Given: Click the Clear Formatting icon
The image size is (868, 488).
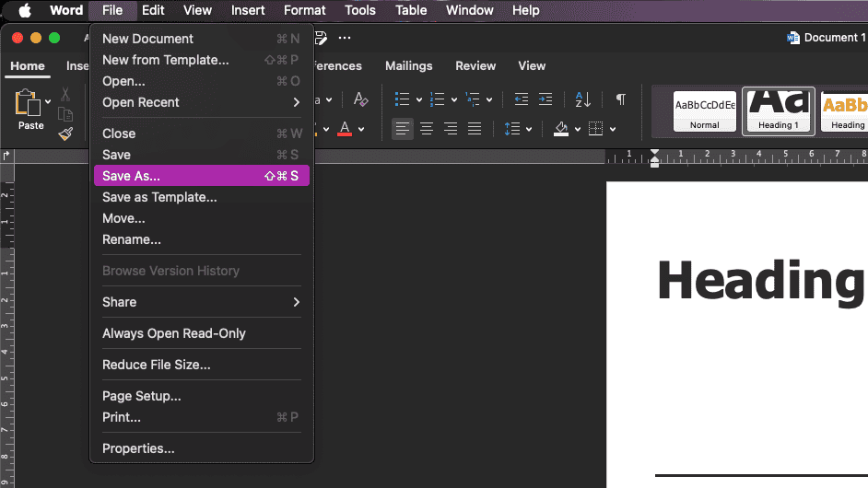Looking at the screenshot, I should [361, 99].
